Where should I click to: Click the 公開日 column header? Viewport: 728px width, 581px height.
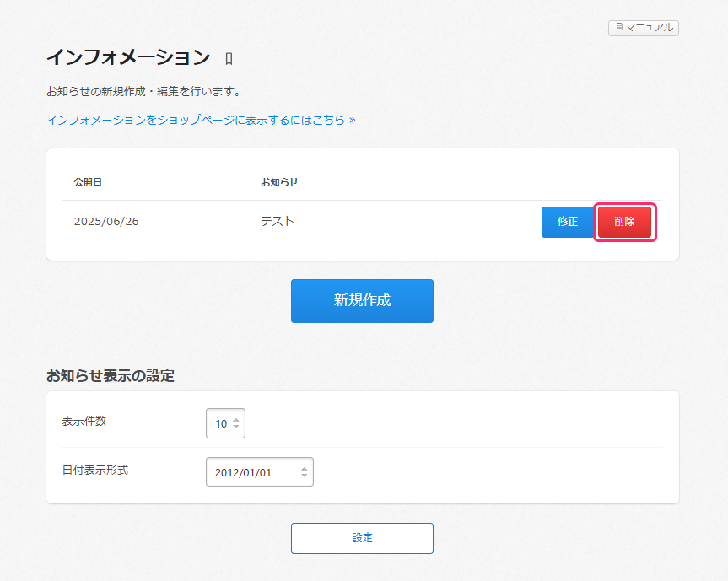tap(88, 182)
